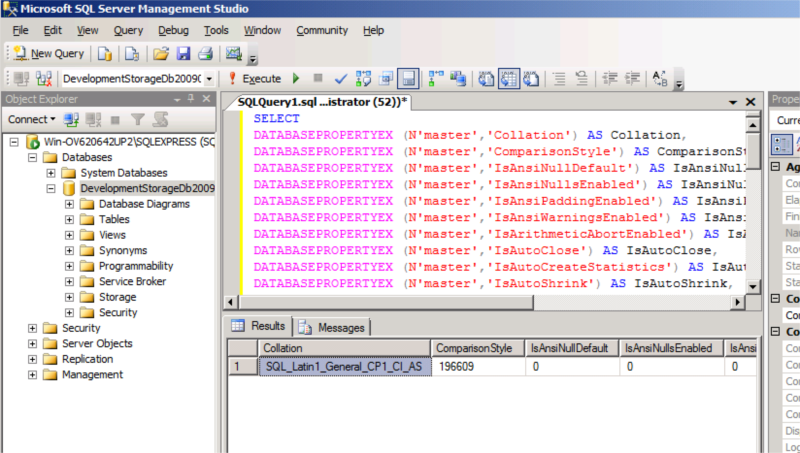Switch to the Messages tab
Screen dimensions: 800x453
[x=332, y=327]
